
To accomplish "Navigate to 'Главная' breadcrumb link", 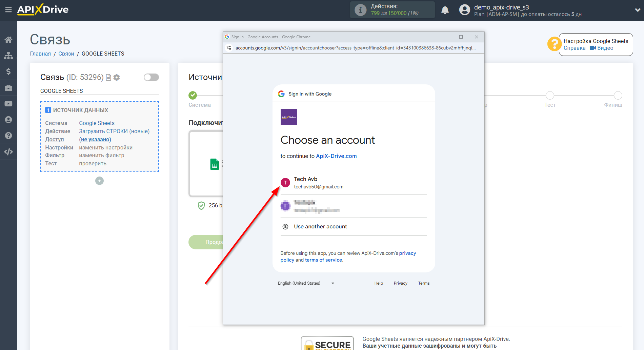I will click(x=40, y=54).
